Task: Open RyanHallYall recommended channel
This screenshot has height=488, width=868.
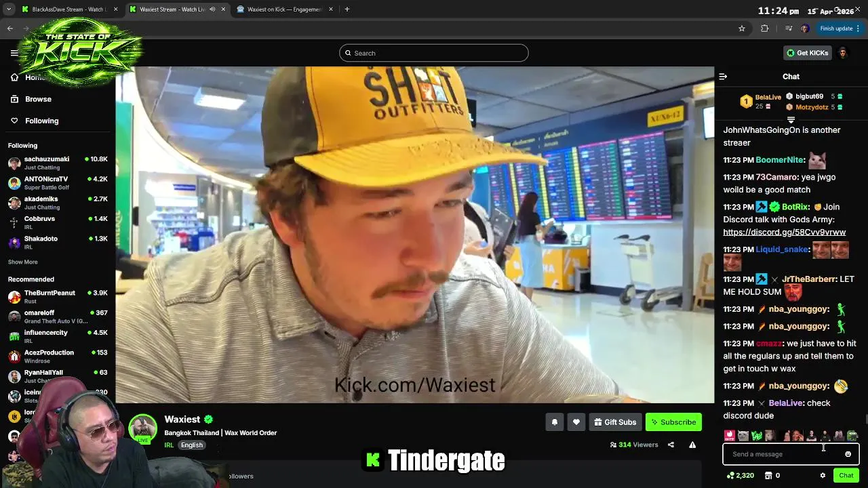Action: tap(58, 375)
